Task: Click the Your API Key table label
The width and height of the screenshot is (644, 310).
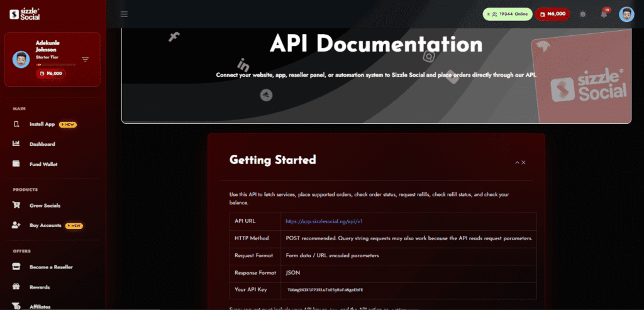Action: point(251,290)
